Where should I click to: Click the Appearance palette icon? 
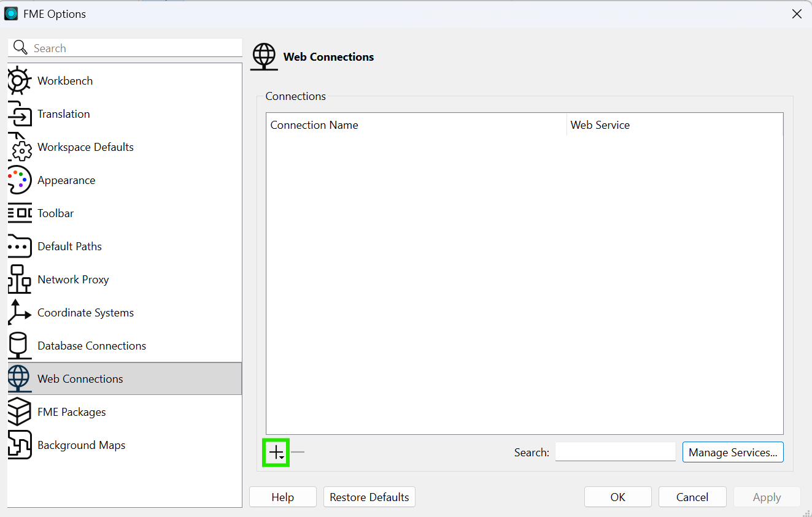coord(19,180)
